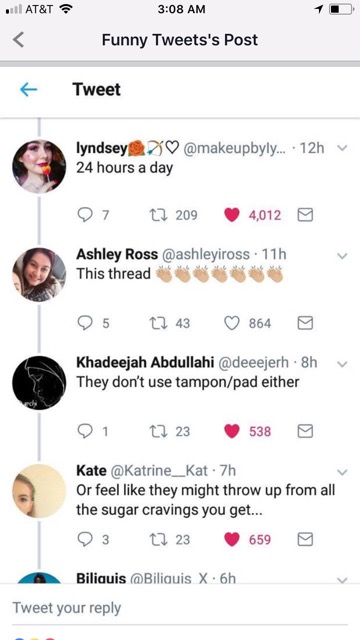This screenshot has width=360, height=640.
Task: Send Kate's tweet via direct message icon
Action: point(305,540)
